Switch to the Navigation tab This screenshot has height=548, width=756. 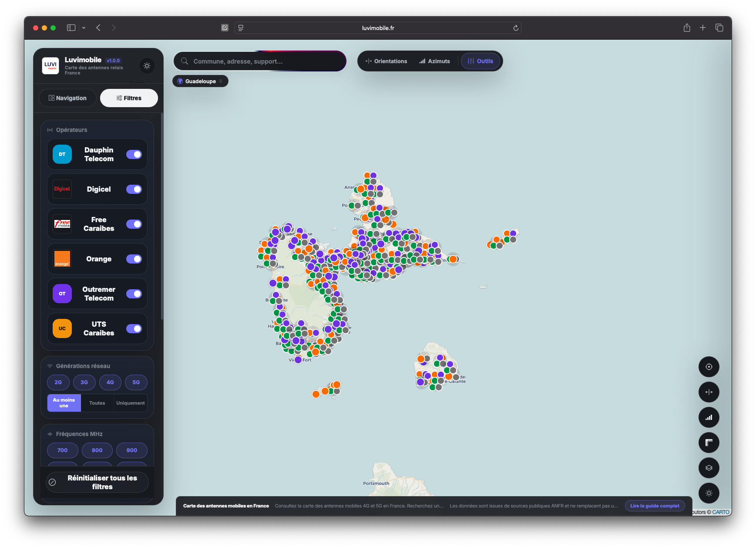pyautogui.click(x=67, y=98)
